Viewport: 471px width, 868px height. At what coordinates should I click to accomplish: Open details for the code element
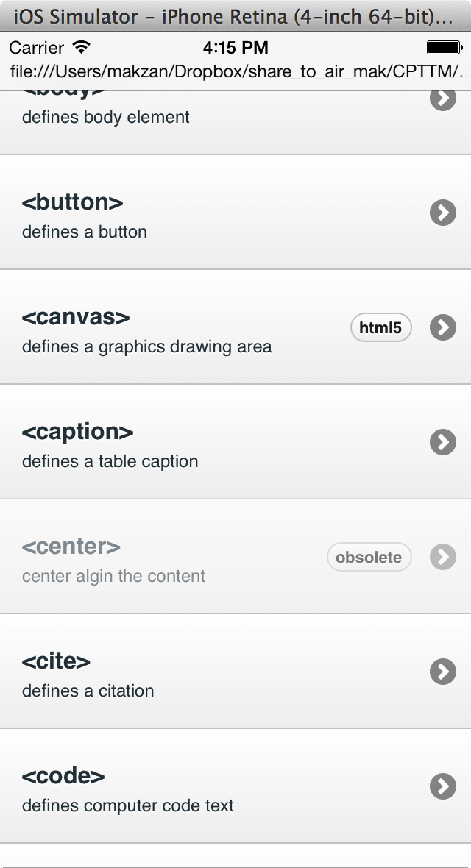click(442, 786)
